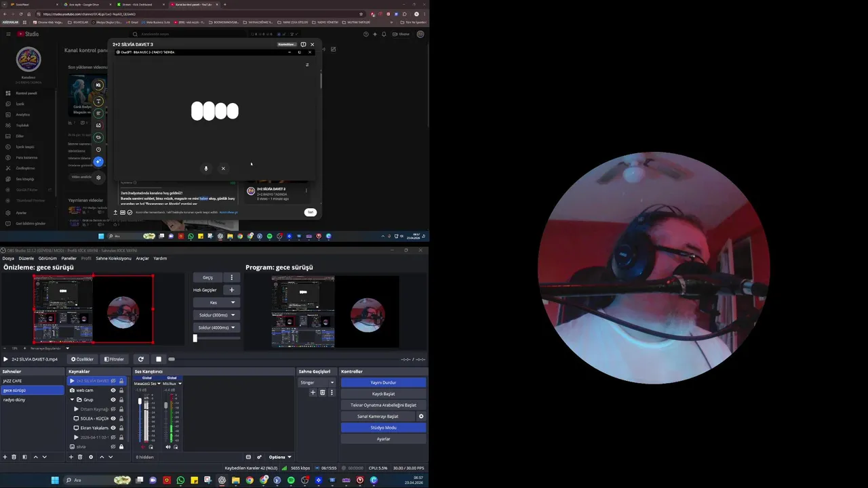The height and width of the screenshot is (488, 868).
Task: Move the selected scene down
Action: pyautogui.click(x=45, y=457)
